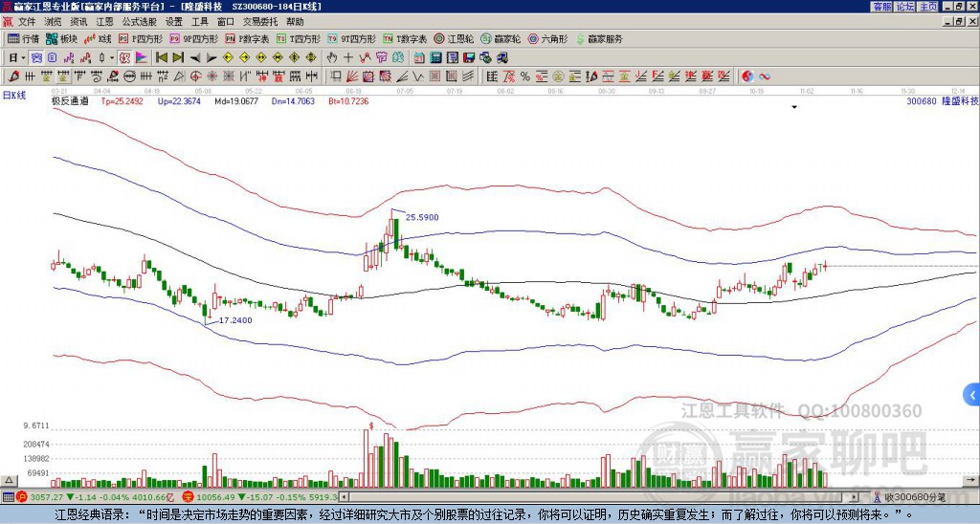Select the hand pan tool icon
This screenshot has width=980, height=524.
(x=332, y=57)
